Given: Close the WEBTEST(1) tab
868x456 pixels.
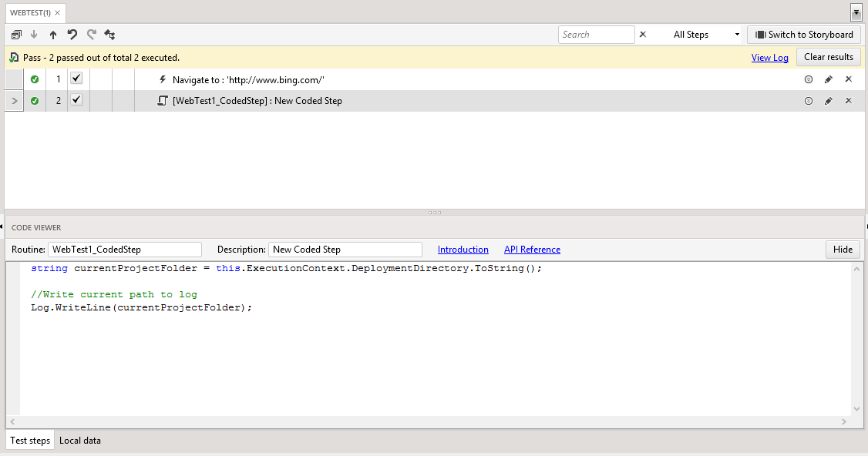Looking at the screenshot, I should (57, 13).
